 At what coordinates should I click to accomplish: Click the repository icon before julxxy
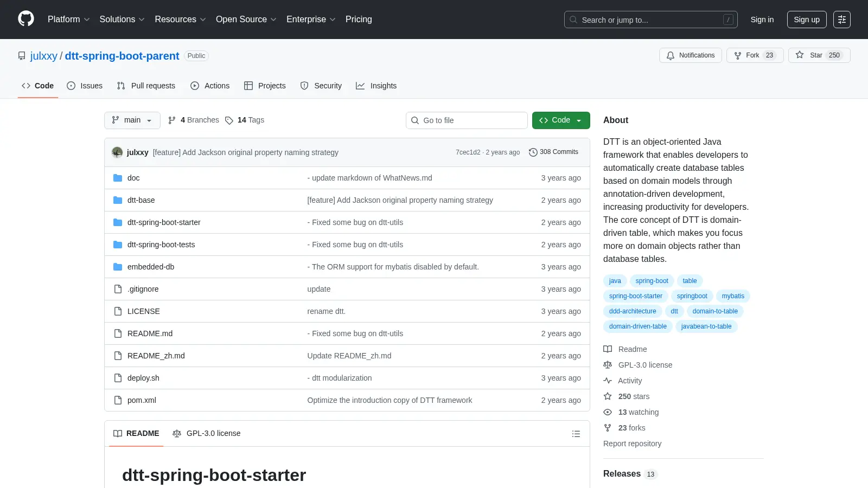pyautogui.click(x=22, y=56)
